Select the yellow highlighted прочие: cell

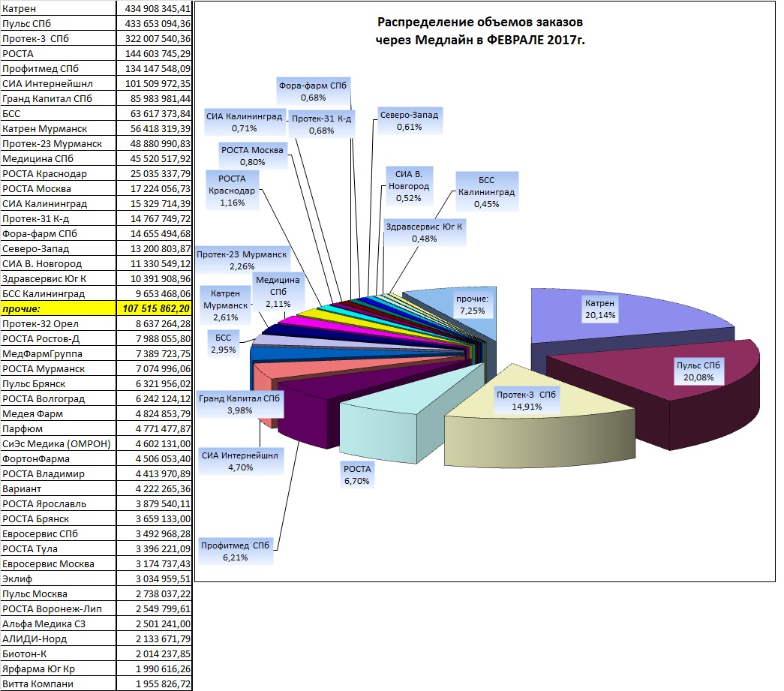click(58, 308)
